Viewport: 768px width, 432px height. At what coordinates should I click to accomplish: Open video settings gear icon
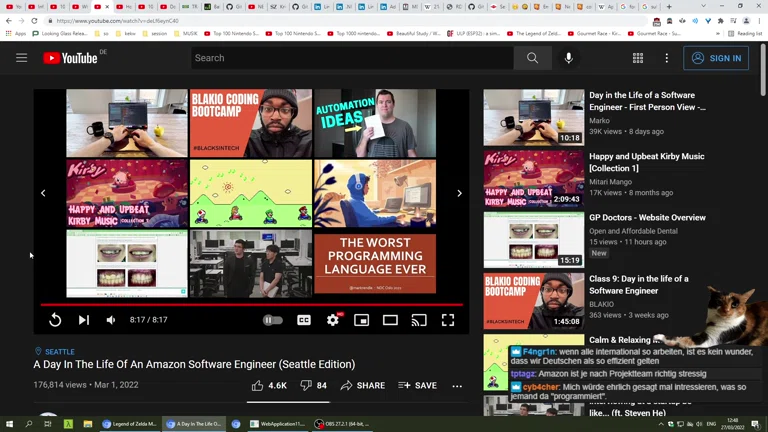click(333, 320)
